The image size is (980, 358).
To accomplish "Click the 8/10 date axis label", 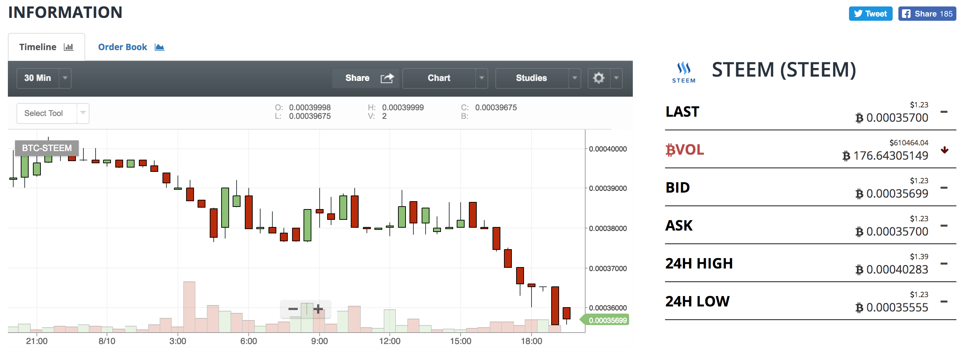I will point(107,341).
